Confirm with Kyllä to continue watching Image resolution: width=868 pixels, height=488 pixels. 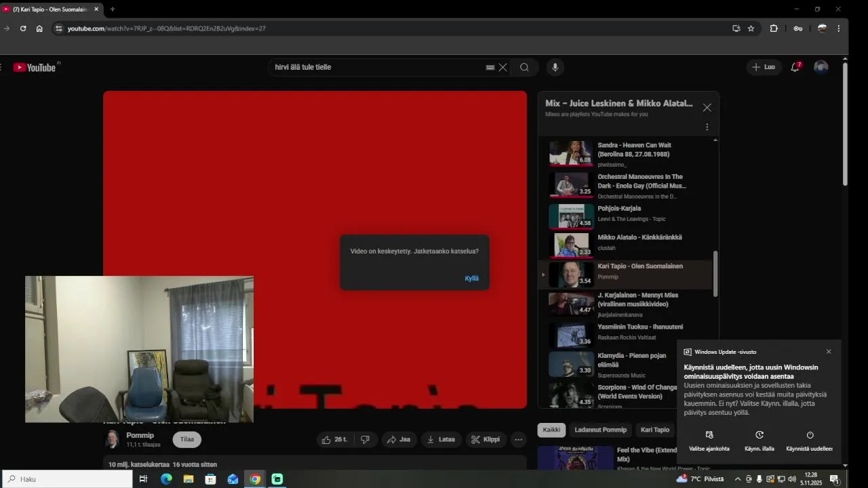click(x=471, y=278)
